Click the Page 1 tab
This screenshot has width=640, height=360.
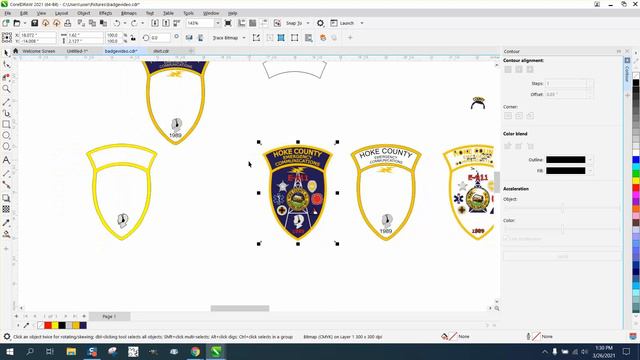109,316
